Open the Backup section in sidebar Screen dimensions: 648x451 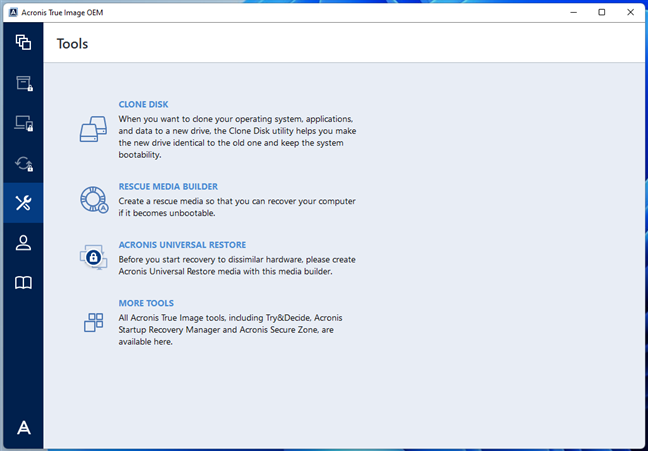[x=23, y=42]
